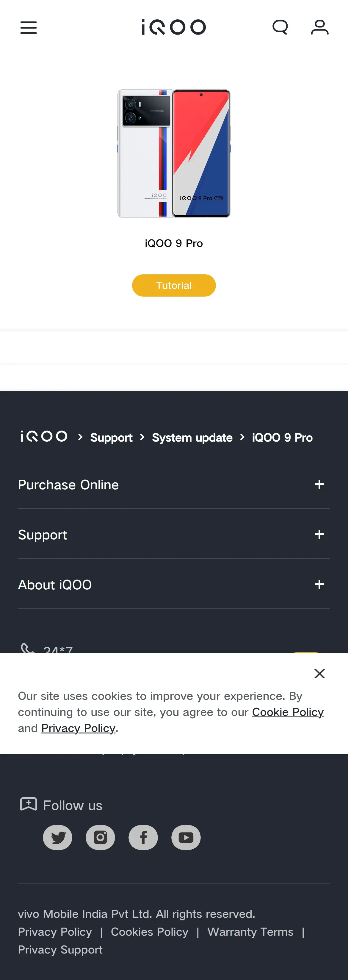
Task: Click the yellow Tutorial button
Action: 174,285
